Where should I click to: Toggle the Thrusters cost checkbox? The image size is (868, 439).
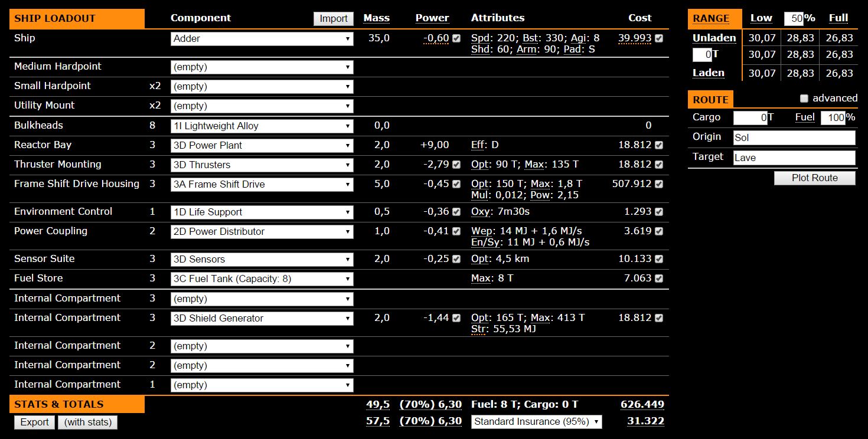tap(659, 165)
